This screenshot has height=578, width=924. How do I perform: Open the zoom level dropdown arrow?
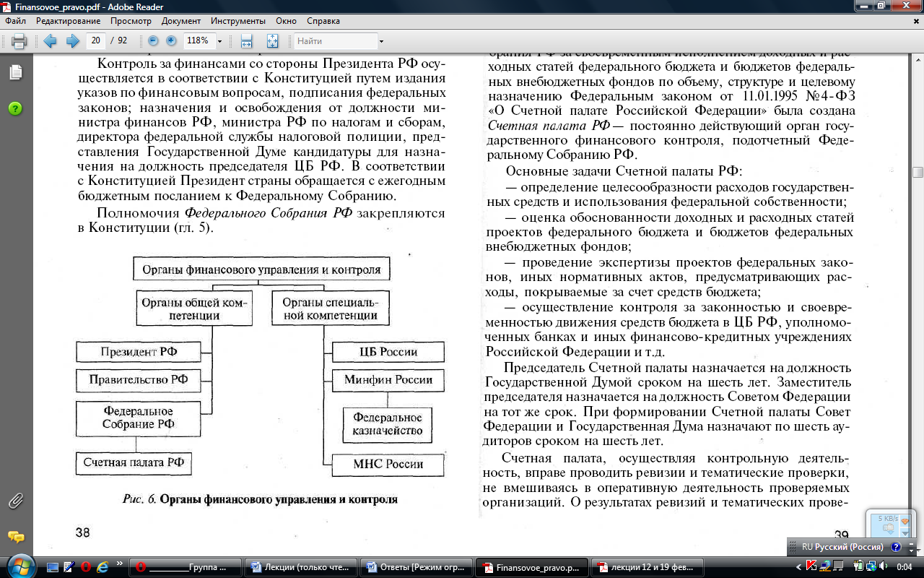pos(219,41)
